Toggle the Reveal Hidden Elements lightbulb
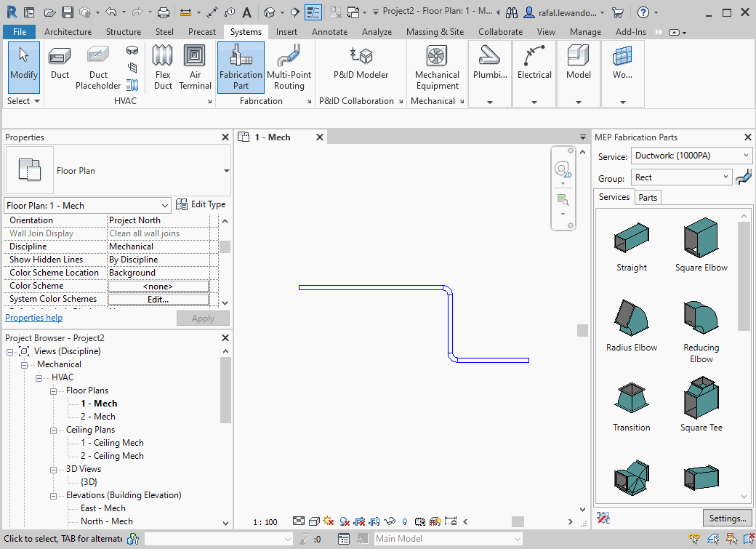The image size is (756, 549). click(405, 521)
